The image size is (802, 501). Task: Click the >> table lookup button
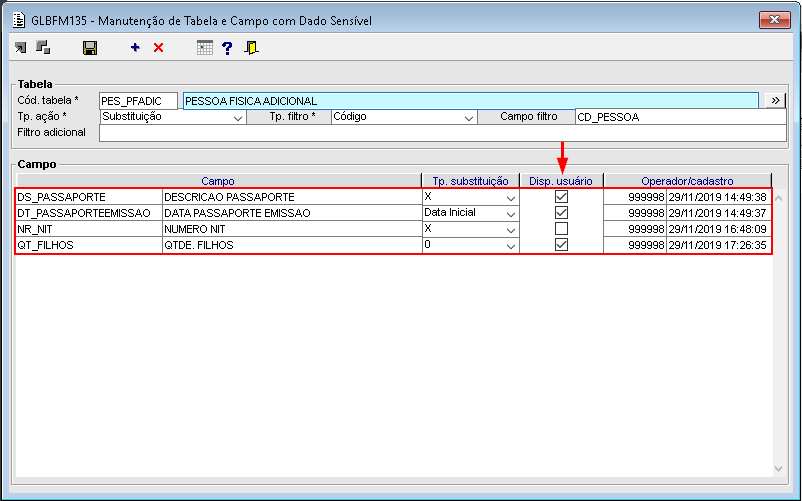point(775,100)
